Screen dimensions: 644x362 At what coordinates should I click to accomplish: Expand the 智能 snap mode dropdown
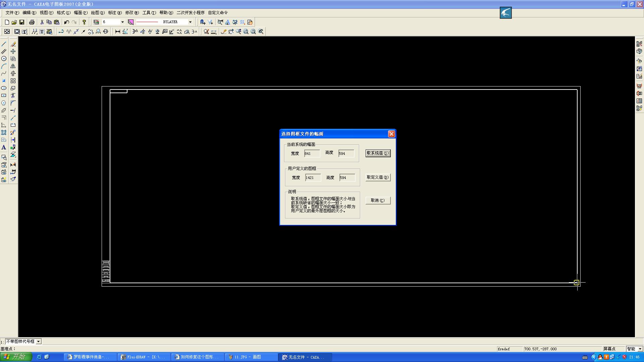[x=640, y=349]
